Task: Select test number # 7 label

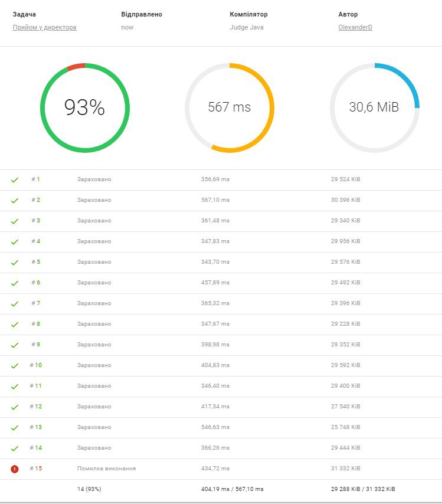Action: [x=35, y=303]
